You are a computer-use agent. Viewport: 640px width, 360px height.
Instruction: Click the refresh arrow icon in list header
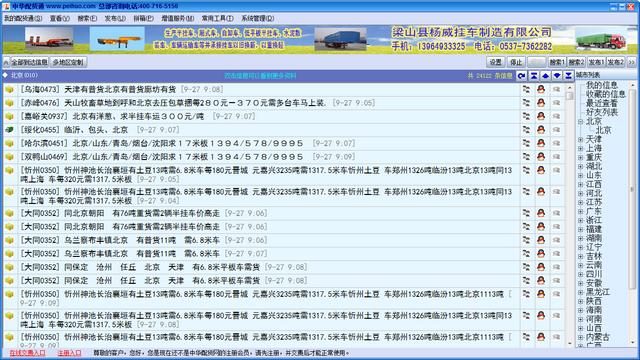tap(521, 76)
